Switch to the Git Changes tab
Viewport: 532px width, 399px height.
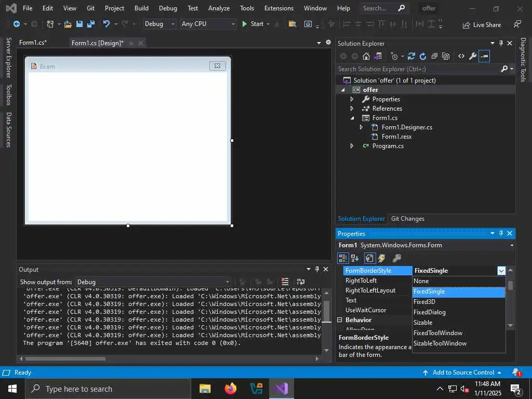click(408, 219)
